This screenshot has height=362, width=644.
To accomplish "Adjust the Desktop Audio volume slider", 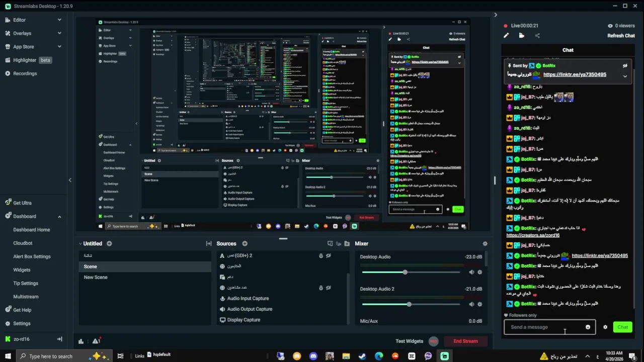I will pos(411,273).
